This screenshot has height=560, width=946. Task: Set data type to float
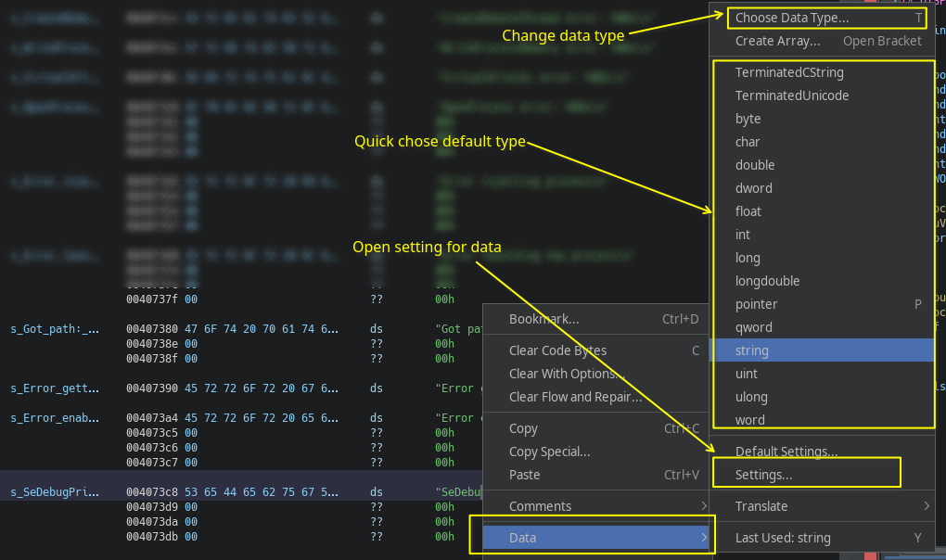tap(821, 211)
